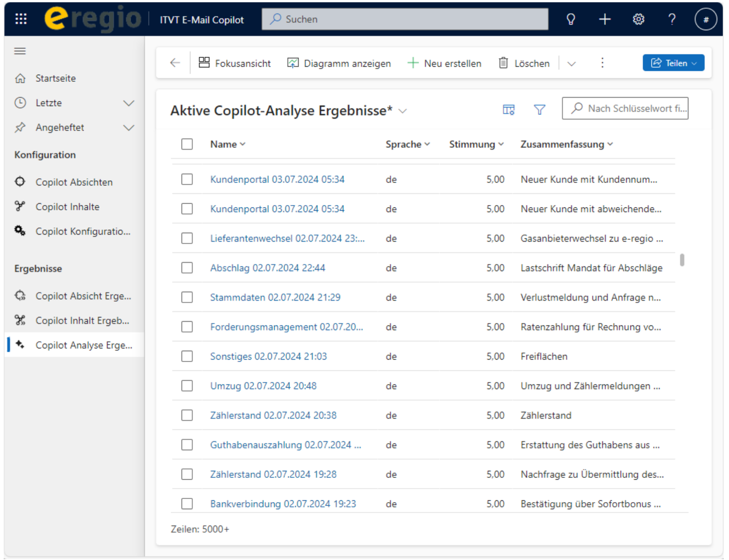Collapse the site map with the hamburger icon

click(20, 51)
